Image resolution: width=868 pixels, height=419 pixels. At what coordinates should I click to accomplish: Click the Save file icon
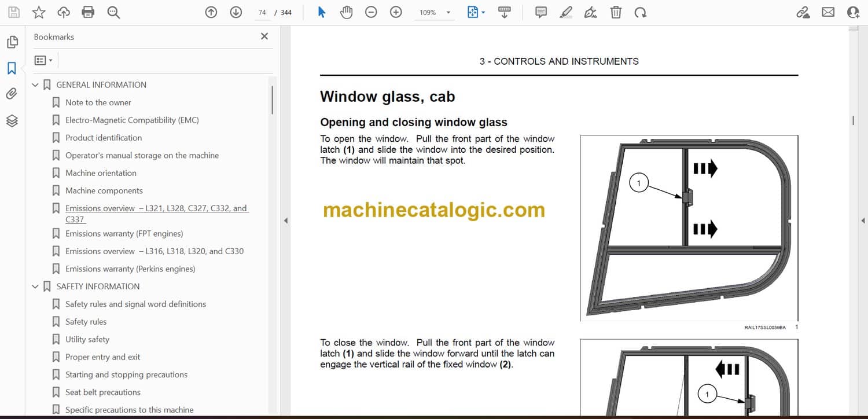click(14, 12)
